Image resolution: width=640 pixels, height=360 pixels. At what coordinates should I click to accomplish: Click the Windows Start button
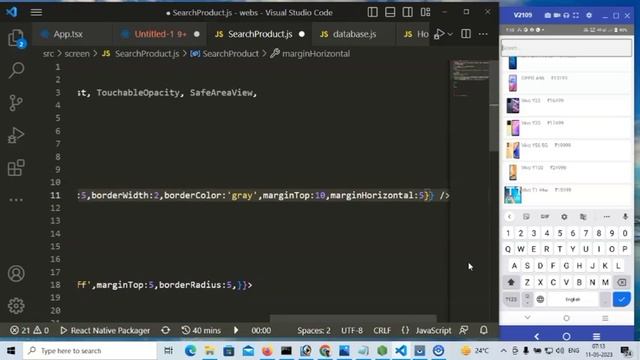11,351
